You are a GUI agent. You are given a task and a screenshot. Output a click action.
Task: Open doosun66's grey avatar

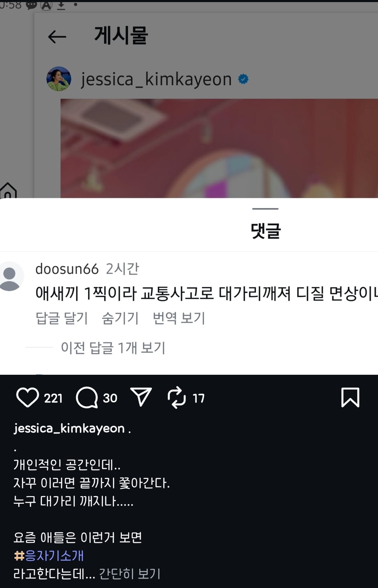[x=10, y=276]
